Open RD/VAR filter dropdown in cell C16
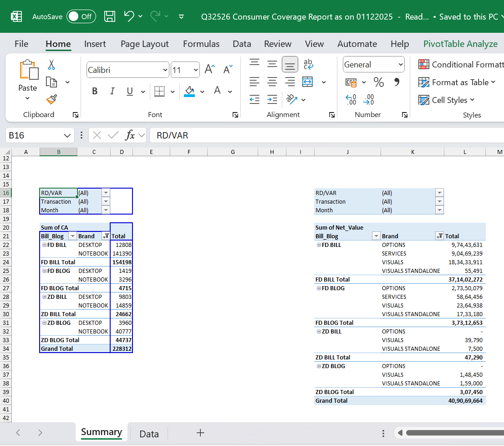 pos(106,193)
